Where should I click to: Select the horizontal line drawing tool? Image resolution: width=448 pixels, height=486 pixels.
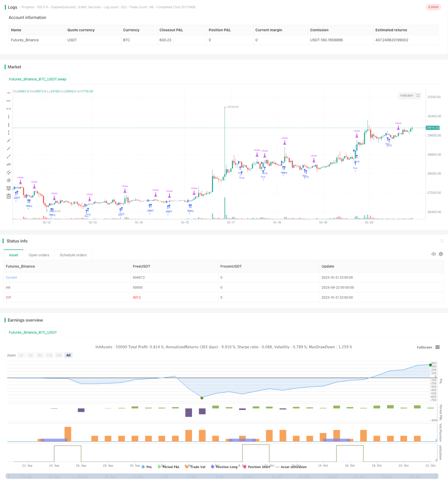9,93
